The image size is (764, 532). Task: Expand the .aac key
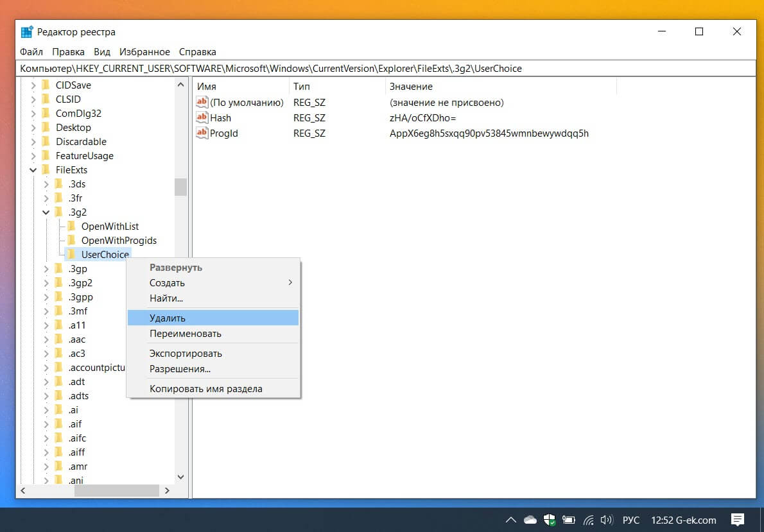pos(46,339)
